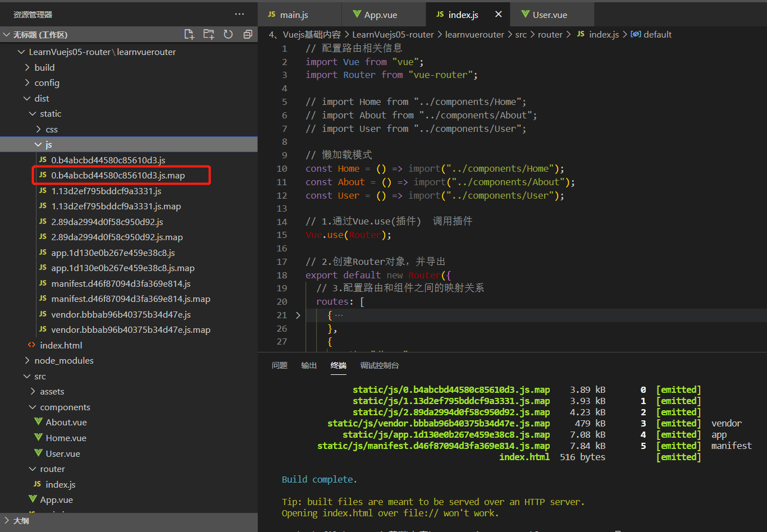
Task: Open index.html file in dist folder
Action: [61, 345]
